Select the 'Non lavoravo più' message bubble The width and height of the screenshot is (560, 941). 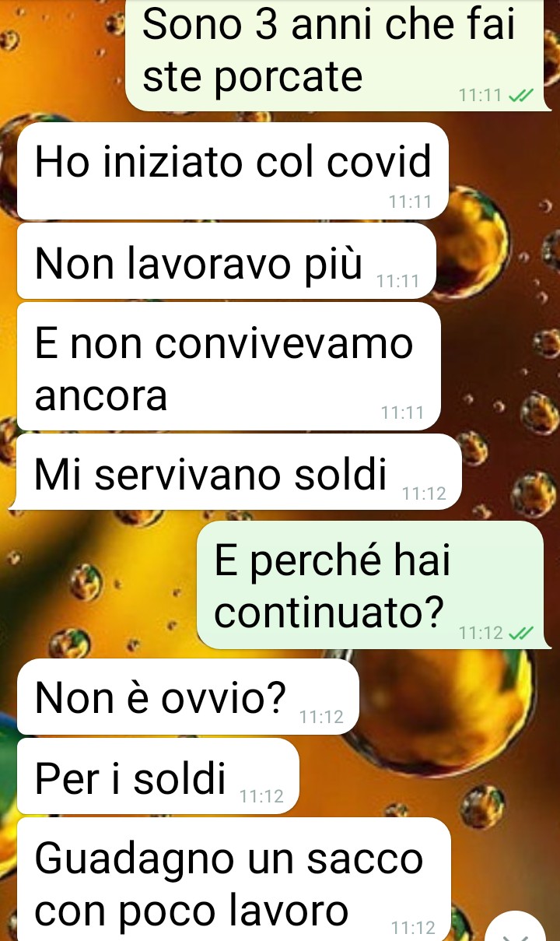pos(226,262)
